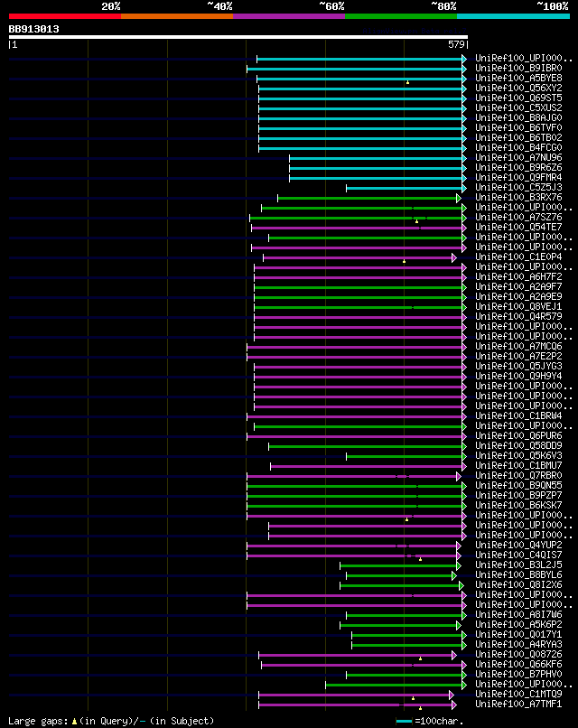Image resolution: width=578 pixels, height=728 pixels.
Task: Open hit UniRef100_B8AJG0
Action: point(518,118)
